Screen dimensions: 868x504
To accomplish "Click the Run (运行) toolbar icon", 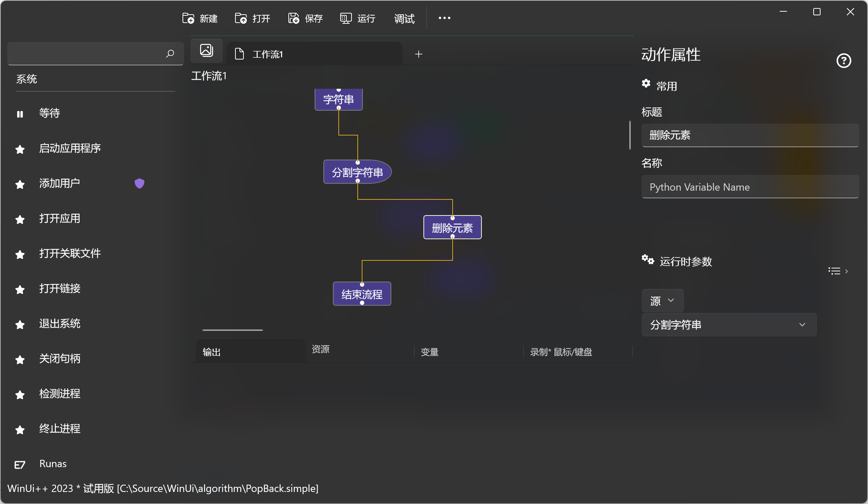I will [346, 18].
